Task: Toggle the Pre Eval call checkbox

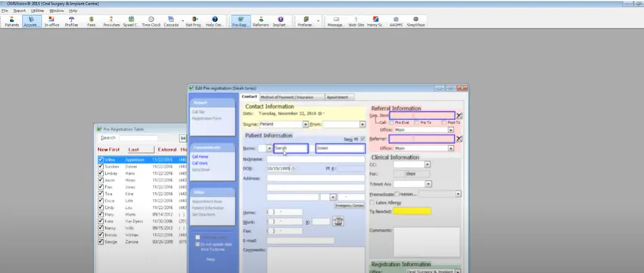Action: (392, 123)
